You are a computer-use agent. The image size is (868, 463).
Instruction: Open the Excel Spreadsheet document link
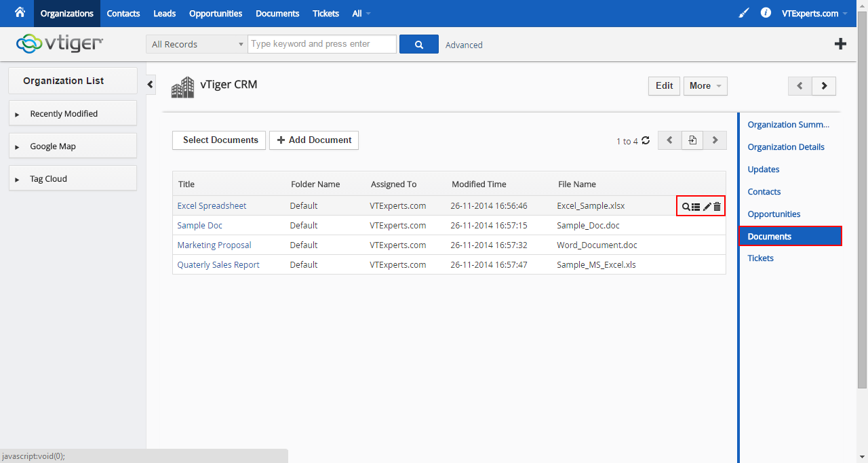click(x=212, y=205)
